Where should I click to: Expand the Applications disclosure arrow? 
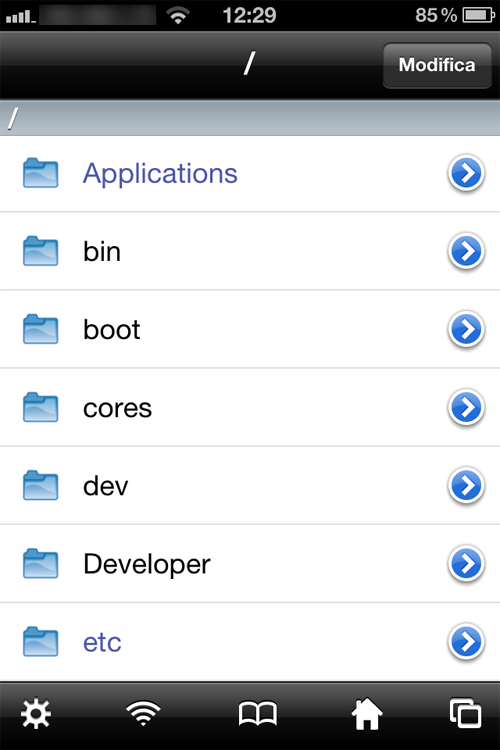[467, 173]
